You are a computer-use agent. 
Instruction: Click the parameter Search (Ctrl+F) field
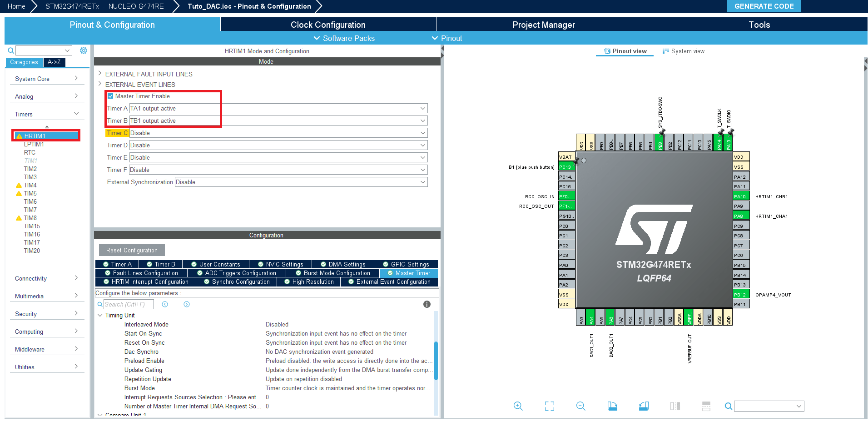pos(129,304)
